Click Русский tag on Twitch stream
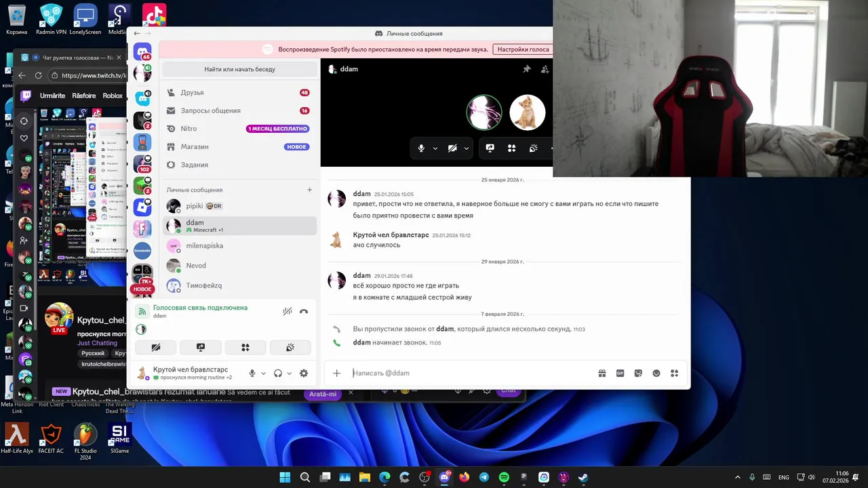This screenshot has width=868, height=488. point(93,354)
